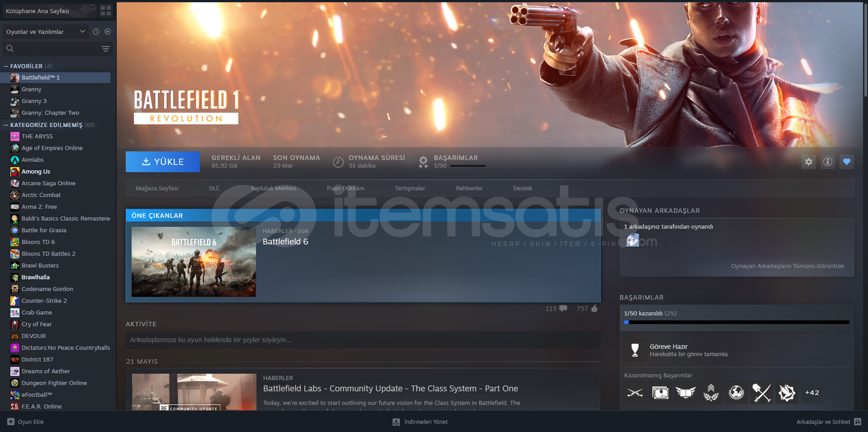Open game settings gear icon
Screen dimensions: 868x432
pyautogui.click(x=809, y=162)
